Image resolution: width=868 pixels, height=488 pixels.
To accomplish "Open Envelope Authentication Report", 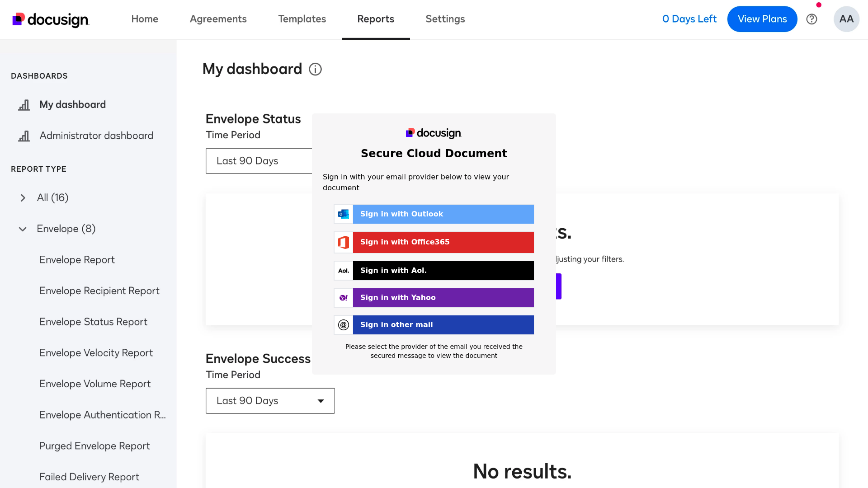I will click(103, 415).
